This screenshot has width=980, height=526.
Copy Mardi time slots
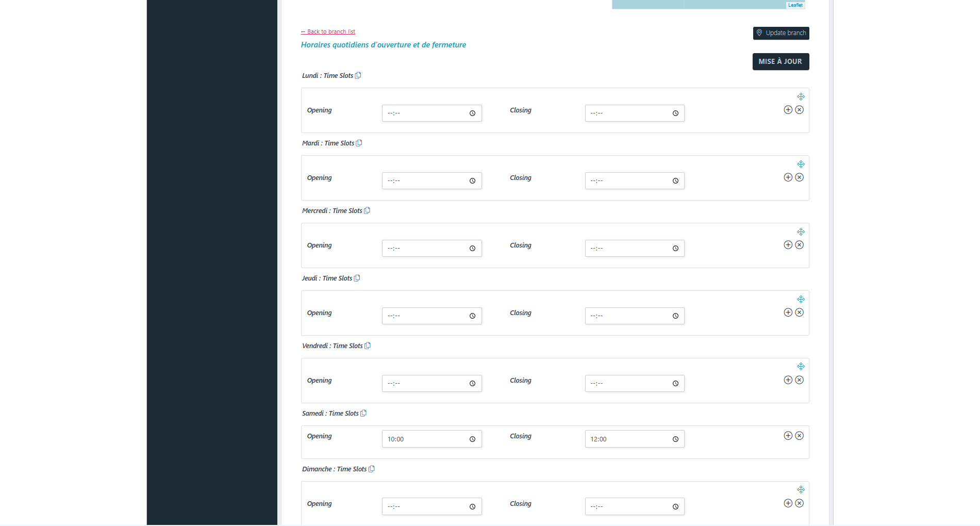coord(359,143)
